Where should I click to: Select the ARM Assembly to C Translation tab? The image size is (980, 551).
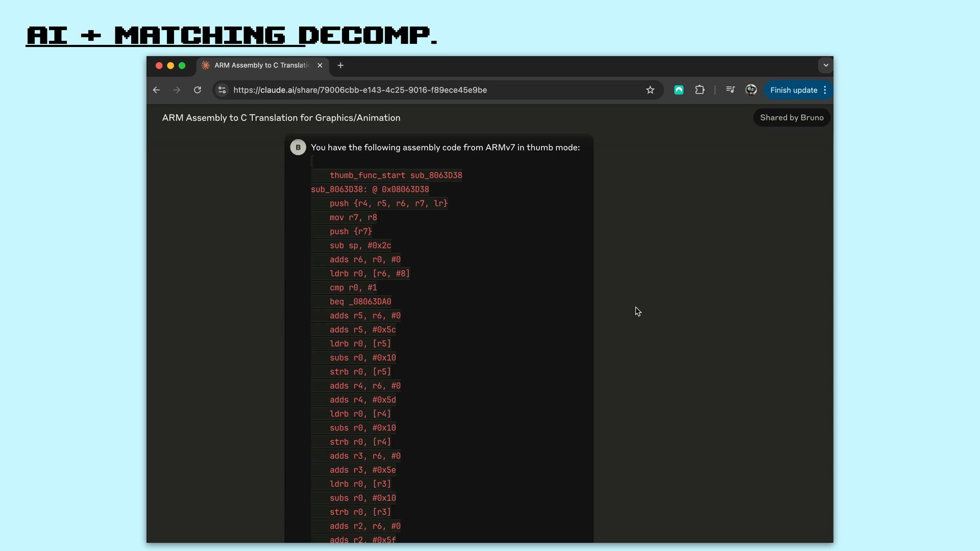tap(261, 65)
